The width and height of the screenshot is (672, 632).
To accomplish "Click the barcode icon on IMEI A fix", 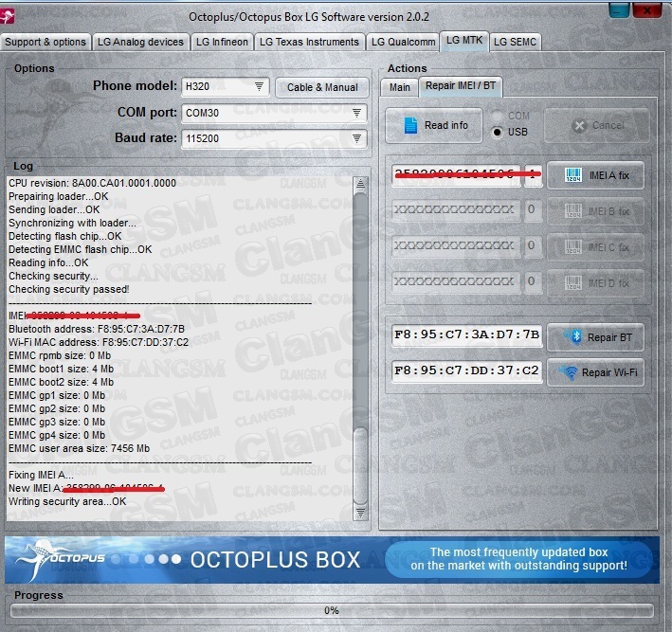I will [x=573, y=175].
